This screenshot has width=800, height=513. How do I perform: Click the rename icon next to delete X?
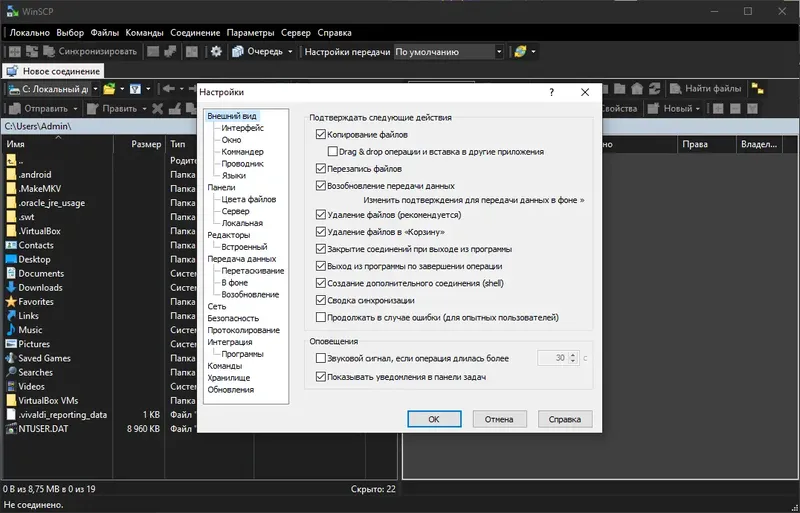click(174, 108)
